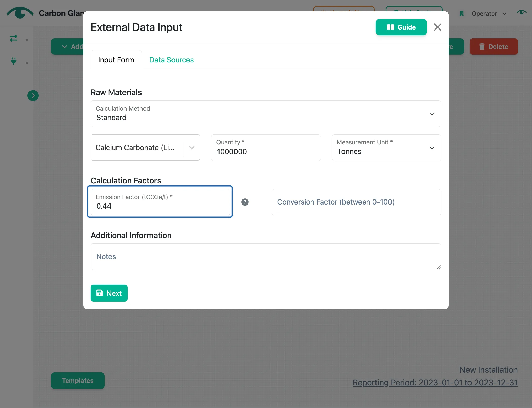The width and height of the screenshot is (532, 408).
Task: Open the Calcium Carbonate material selector
Action: [145, 148]
